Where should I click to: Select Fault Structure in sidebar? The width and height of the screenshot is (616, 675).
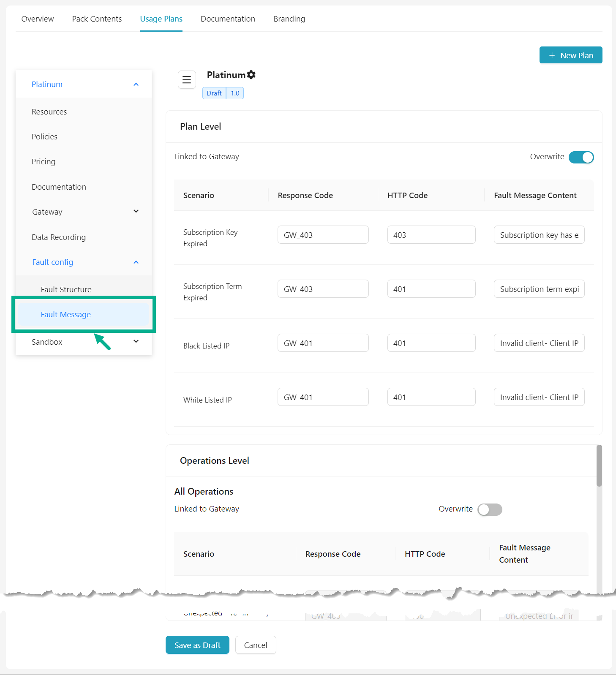66,290
